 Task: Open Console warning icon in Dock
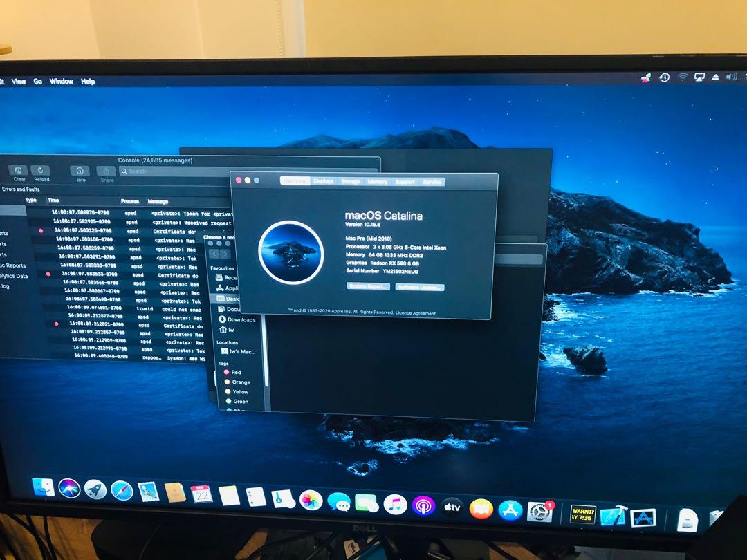point(582,514)
